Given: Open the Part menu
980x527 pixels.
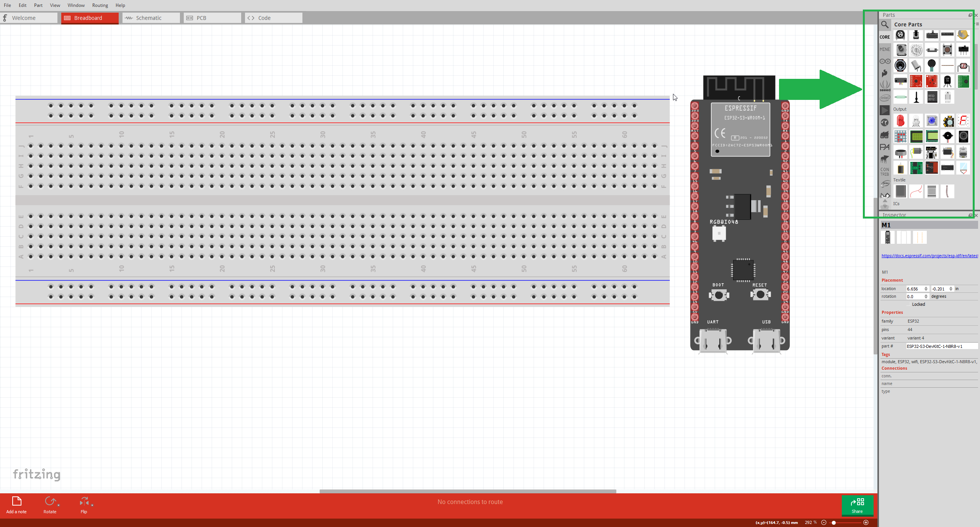Looking at the screenshot, I should tap(38, 5).
